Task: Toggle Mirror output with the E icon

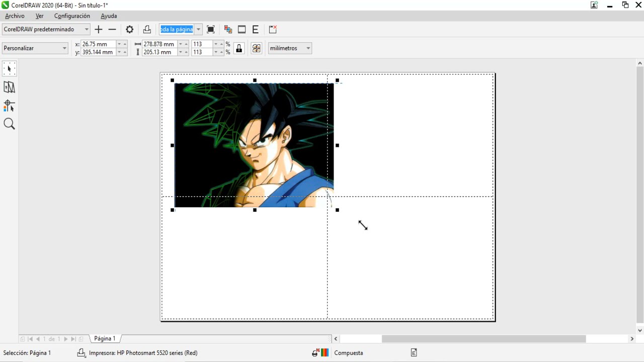Action: click(255, 29)
